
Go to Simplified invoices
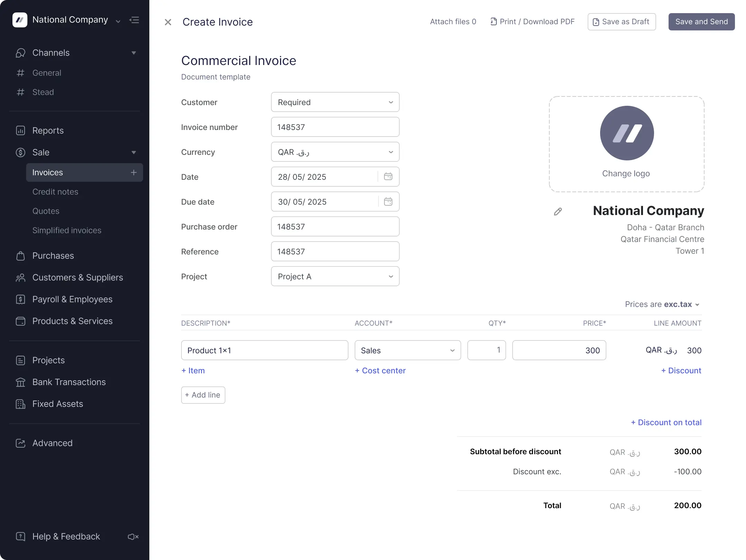(x=67, y=231)
